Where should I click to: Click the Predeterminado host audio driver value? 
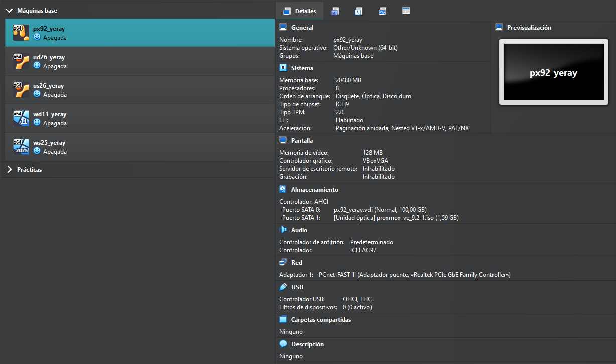(372, 242)
